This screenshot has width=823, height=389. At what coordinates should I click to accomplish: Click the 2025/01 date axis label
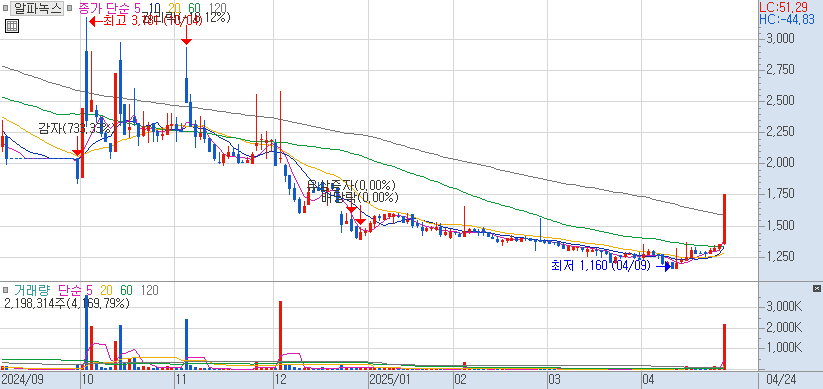coord(390,379)
